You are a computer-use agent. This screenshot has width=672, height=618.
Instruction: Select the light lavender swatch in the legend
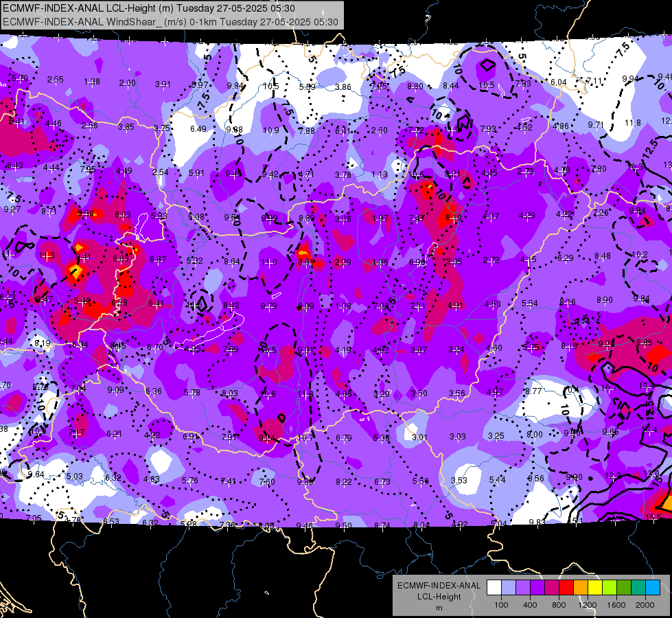pos(509,588)
